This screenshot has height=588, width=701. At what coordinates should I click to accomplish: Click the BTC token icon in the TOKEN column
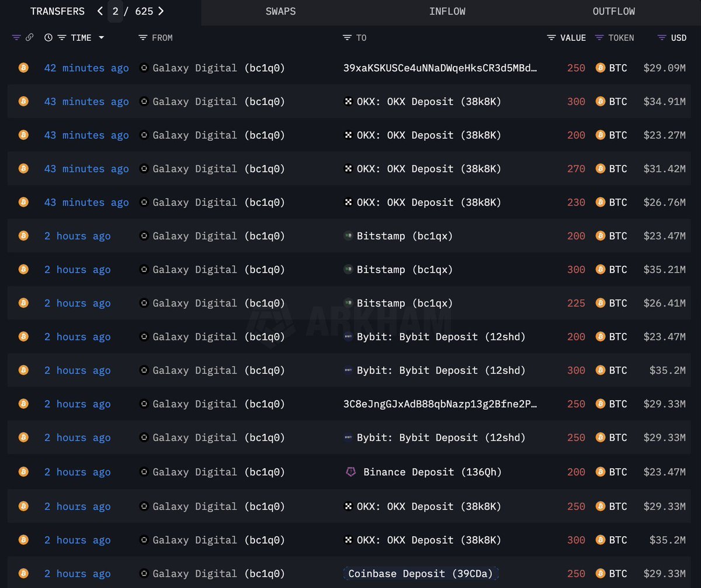tap(601, 68)
